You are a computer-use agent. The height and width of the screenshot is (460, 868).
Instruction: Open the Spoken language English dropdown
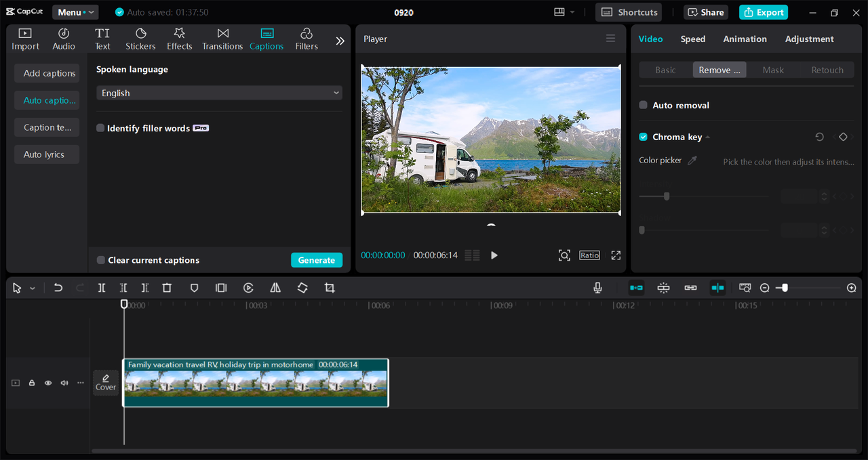219,93
